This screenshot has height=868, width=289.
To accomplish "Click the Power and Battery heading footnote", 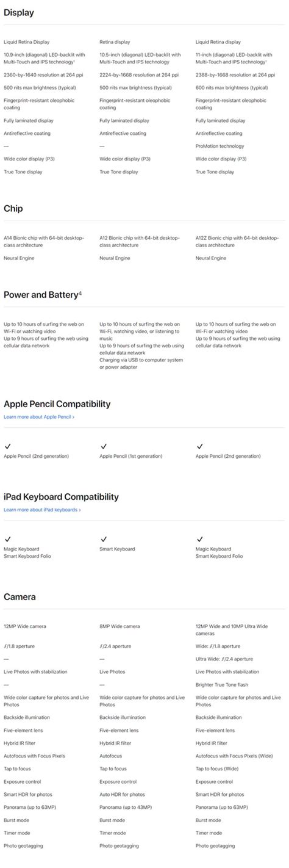I will (x=80, y=293).
